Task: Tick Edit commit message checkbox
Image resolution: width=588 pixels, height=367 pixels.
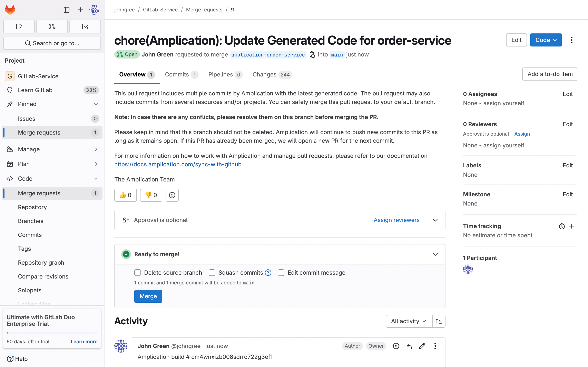Action: tap(281, 273)
